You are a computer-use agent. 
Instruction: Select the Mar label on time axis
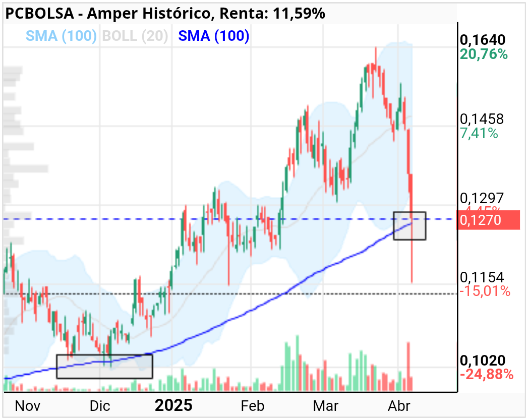(x=326, y=406)
